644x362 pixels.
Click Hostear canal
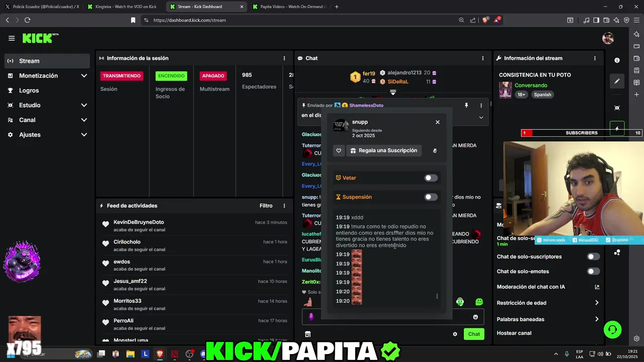click(x=514, y=333)
